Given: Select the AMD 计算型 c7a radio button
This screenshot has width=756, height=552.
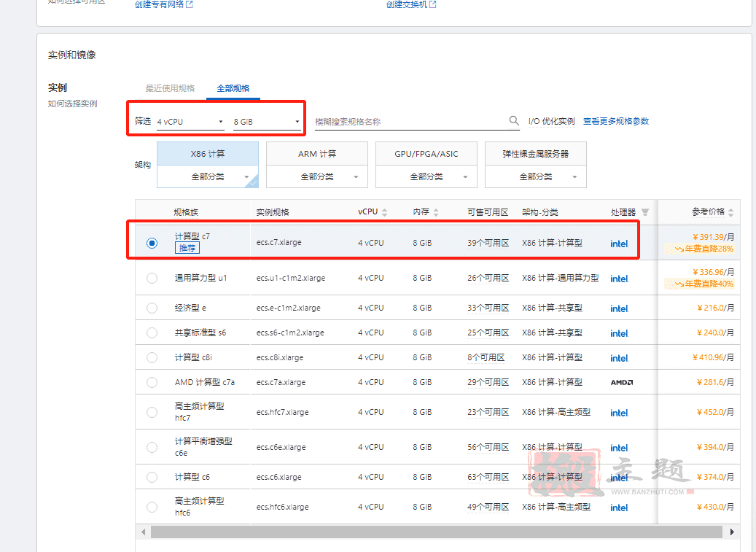Looking at the screenshot, I should point(152,382).
